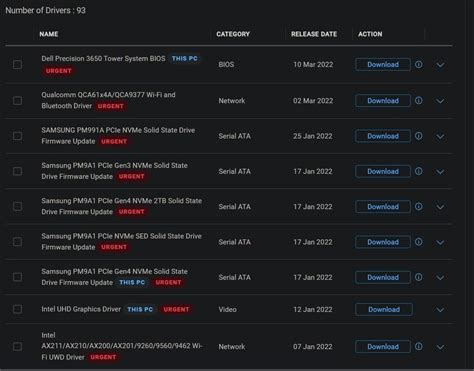Expand Dell Precision 3650 BIOS details
Viewport: 474px width, 371px height.
click(x=440, y=65)
